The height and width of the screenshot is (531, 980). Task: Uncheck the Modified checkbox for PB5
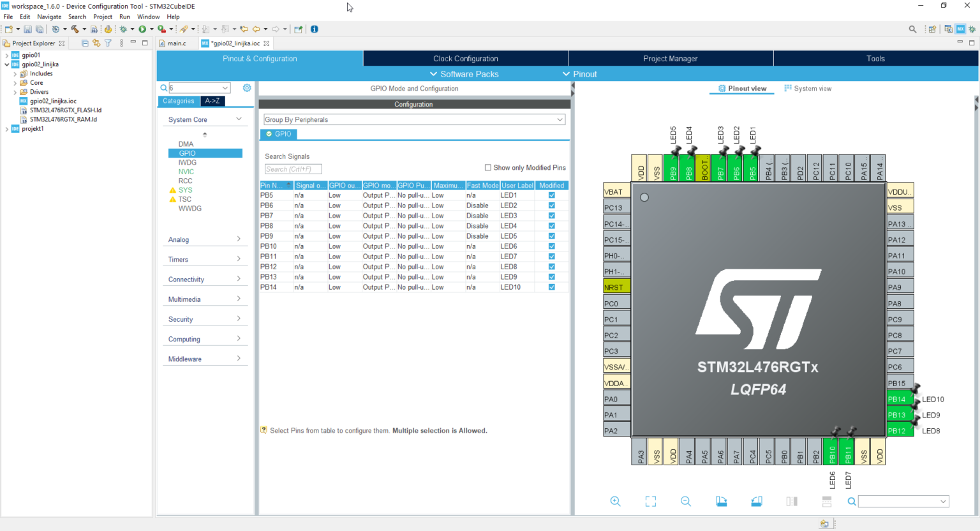[551, 195]
